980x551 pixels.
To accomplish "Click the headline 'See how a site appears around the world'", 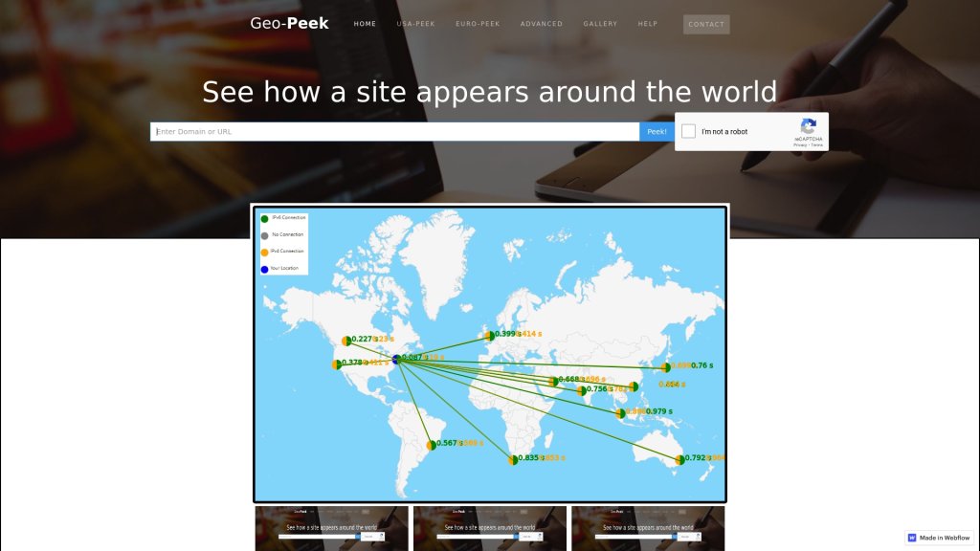I will pos(489,92).
